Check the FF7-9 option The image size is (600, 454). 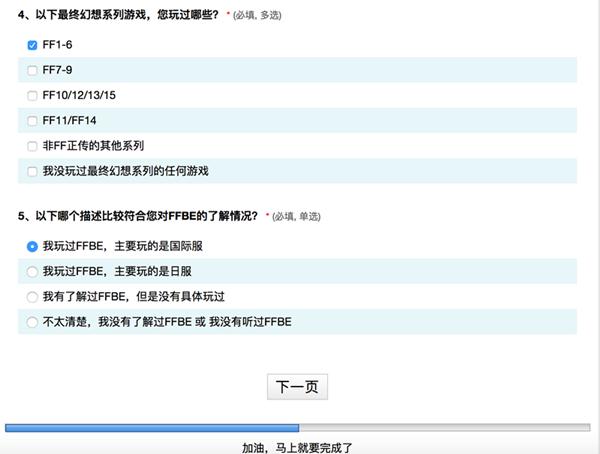[x=33, y=70]
